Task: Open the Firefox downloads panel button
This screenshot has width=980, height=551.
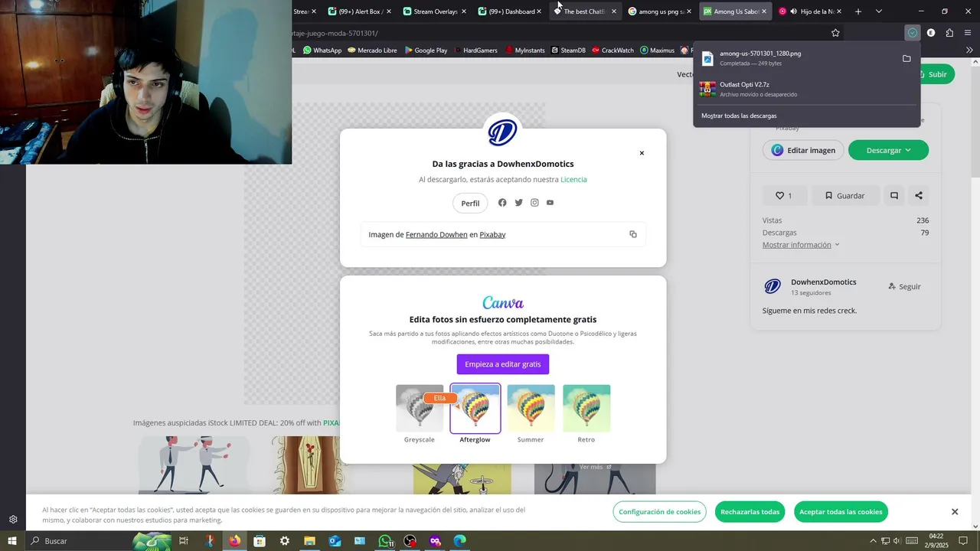Action: pyautogui.click(x=912, y=33)
